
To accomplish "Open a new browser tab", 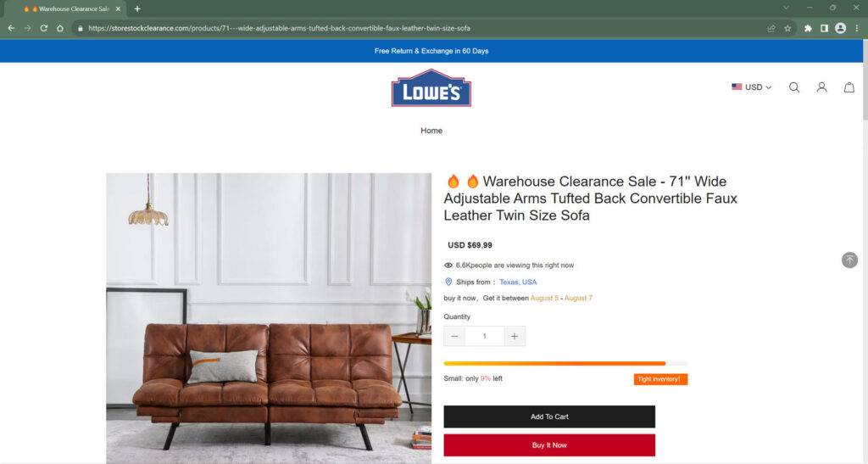I will pyautogui.click(x=137, y=8).
